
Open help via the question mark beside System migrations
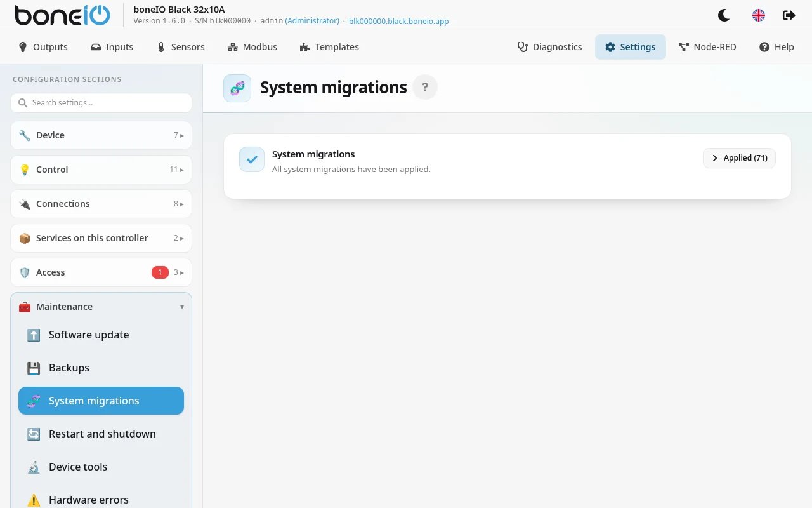pos(425,87)
